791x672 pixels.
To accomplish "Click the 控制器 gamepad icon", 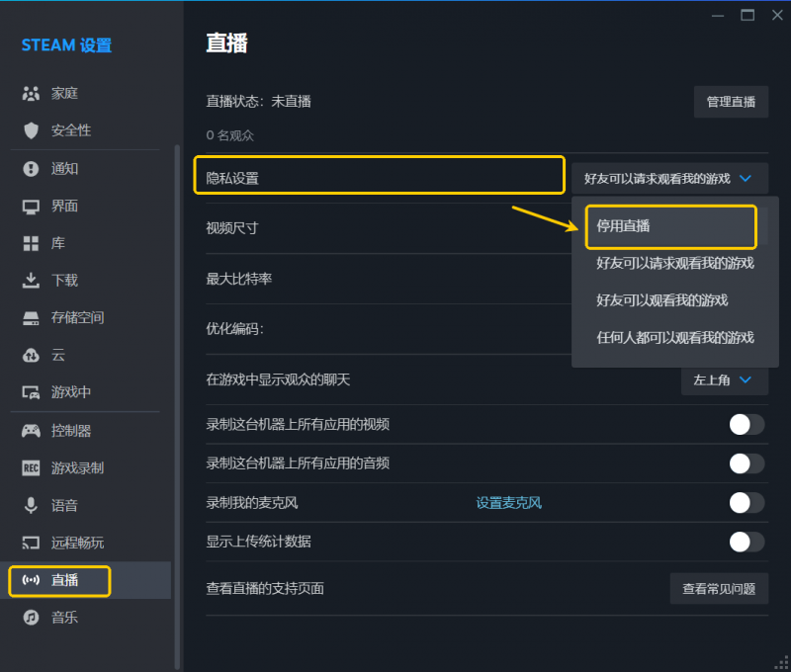I will point(31,431).
